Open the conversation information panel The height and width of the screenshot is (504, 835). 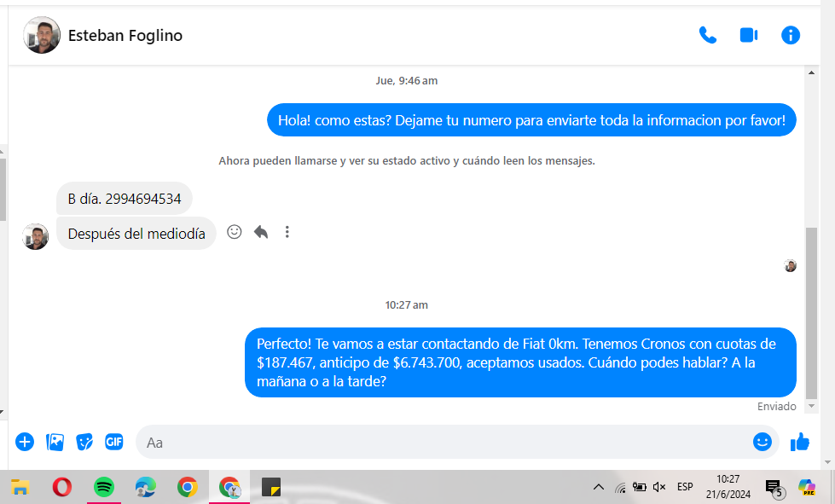pos(791,35)
